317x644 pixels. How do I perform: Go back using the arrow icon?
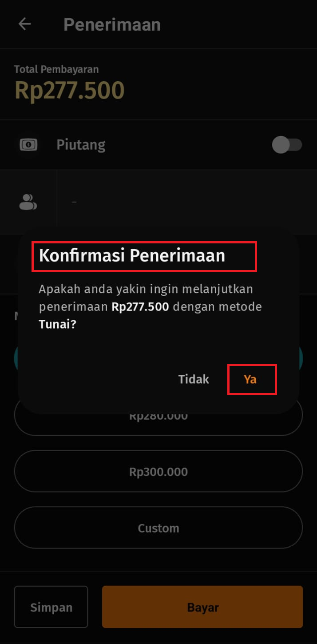click(24, 24)
